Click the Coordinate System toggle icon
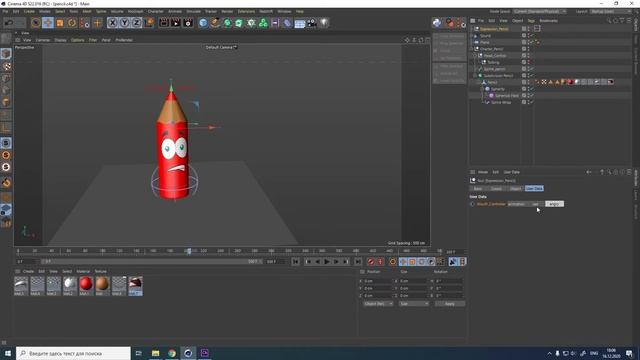640x360 pixels. [x=149, y=23]
